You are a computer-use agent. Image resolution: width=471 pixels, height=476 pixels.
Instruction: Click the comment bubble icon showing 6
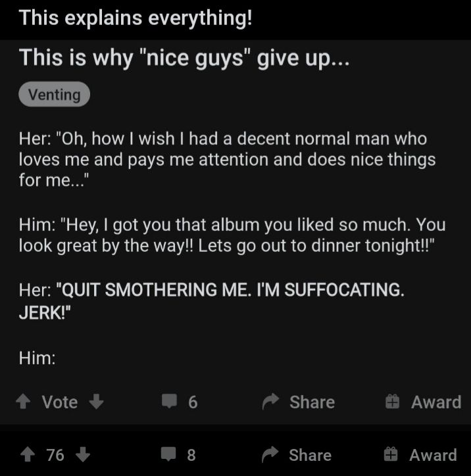click(170, 402)
